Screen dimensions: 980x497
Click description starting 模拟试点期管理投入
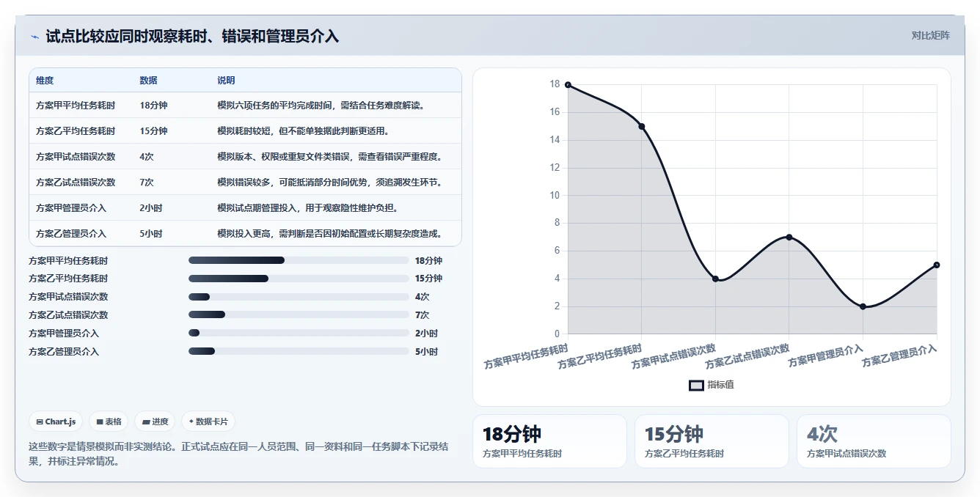click(307, 208)
